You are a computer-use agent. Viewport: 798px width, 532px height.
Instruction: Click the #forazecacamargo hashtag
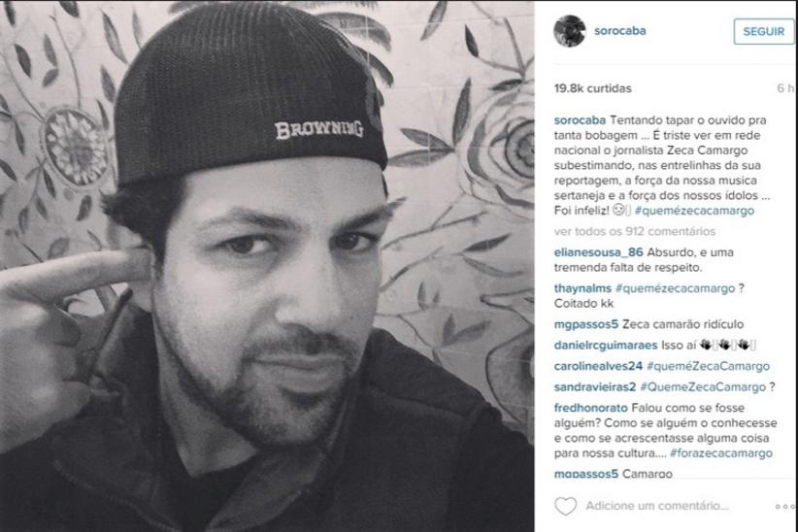coord(721,453)
